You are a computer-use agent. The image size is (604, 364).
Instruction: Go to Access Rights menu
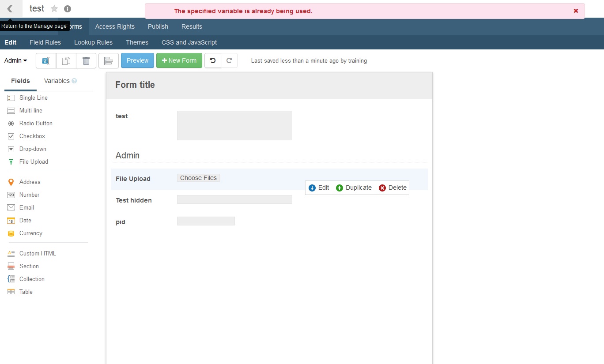(115, 26)
